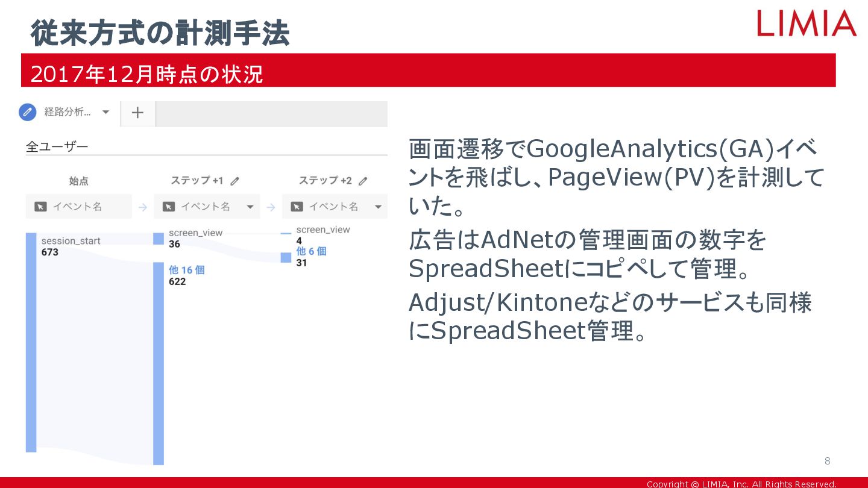Select the session_start node bar

31,342
